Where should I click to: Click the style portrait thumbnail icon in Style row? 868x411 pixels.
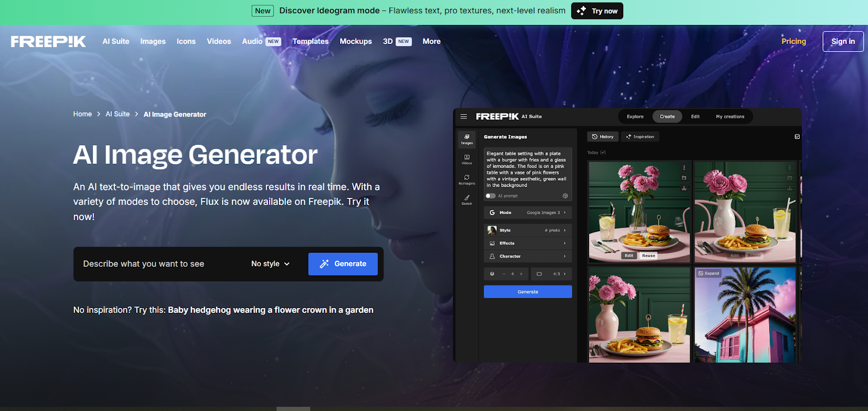point(492,230)
